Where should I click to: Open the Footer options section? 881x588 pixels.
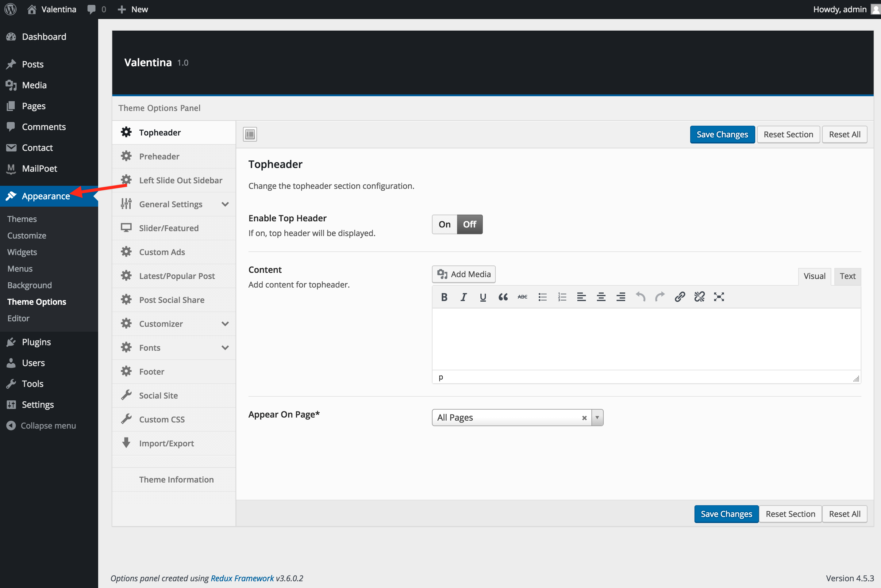(174, 372)
